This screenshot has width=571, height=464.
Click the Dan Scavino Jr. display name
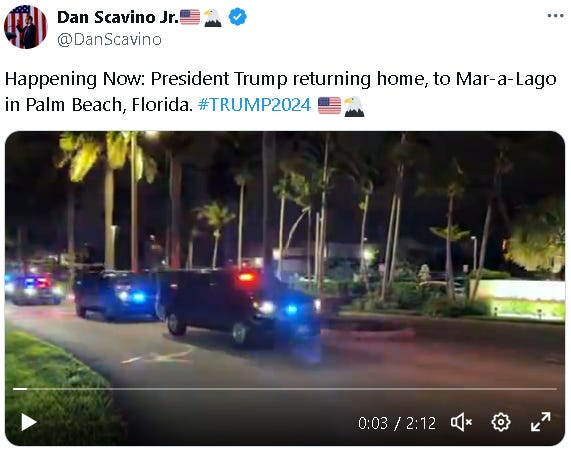pyautogui.click(x=118, y=17)
